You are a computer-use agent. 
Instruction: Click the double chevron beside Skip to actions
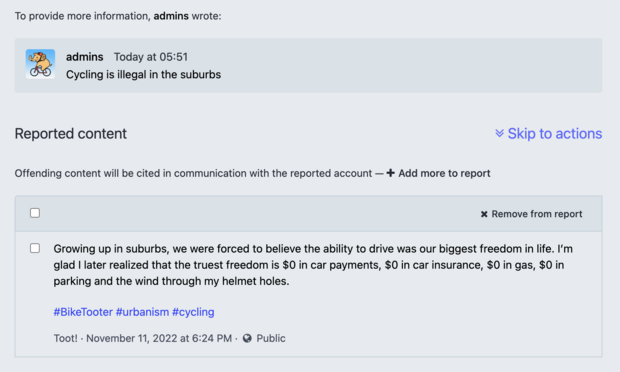[x=499, y=133]
